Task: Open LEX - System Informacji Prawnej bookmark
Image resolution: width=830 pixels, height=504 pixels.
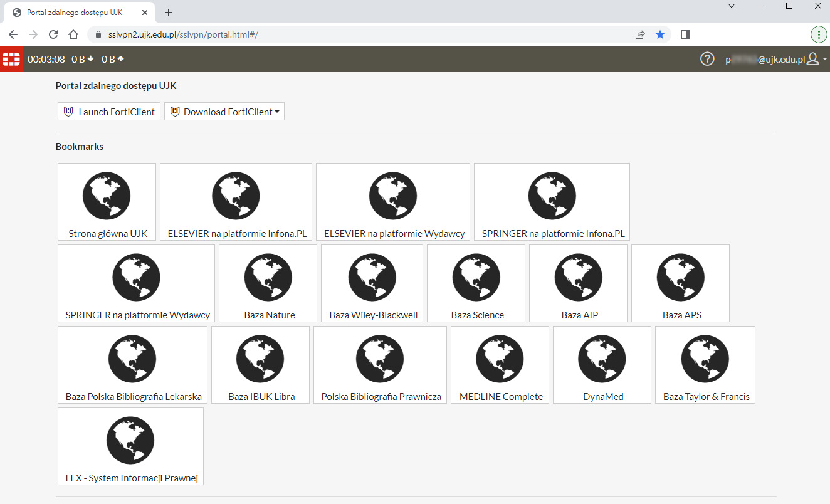Action: 131,446
